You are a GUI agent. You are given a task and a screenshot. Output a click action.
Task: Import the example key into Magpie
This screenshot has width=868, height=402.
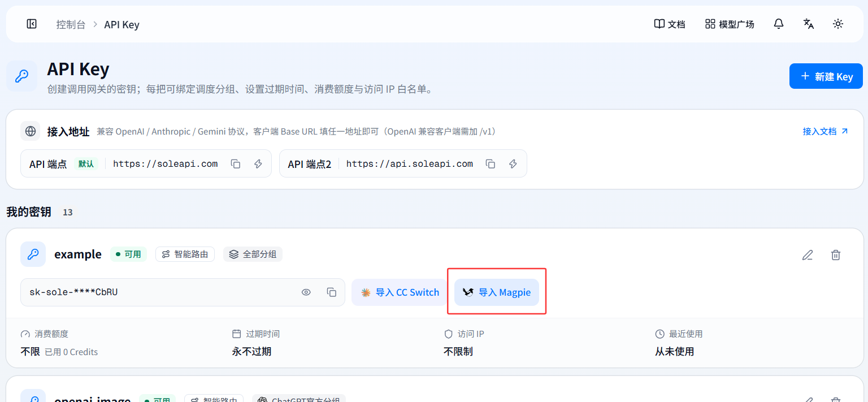pyautogui.click(x=497, y=292)
